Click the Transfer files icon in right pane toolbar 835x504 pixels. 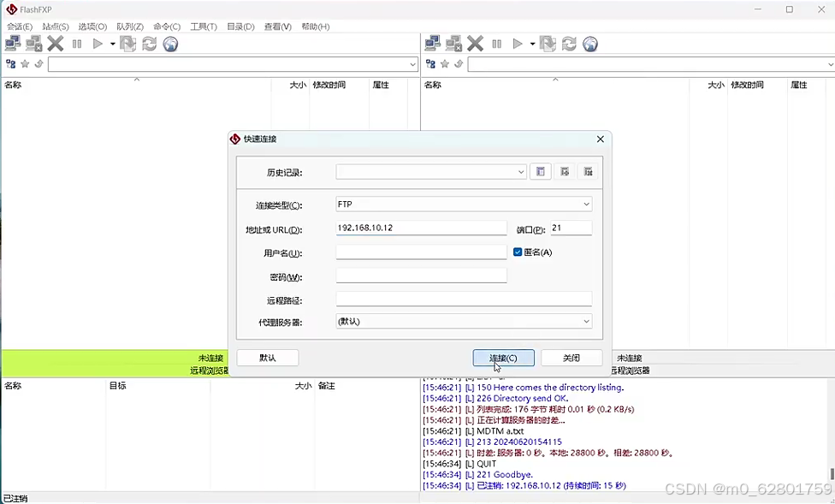(548, 44)
